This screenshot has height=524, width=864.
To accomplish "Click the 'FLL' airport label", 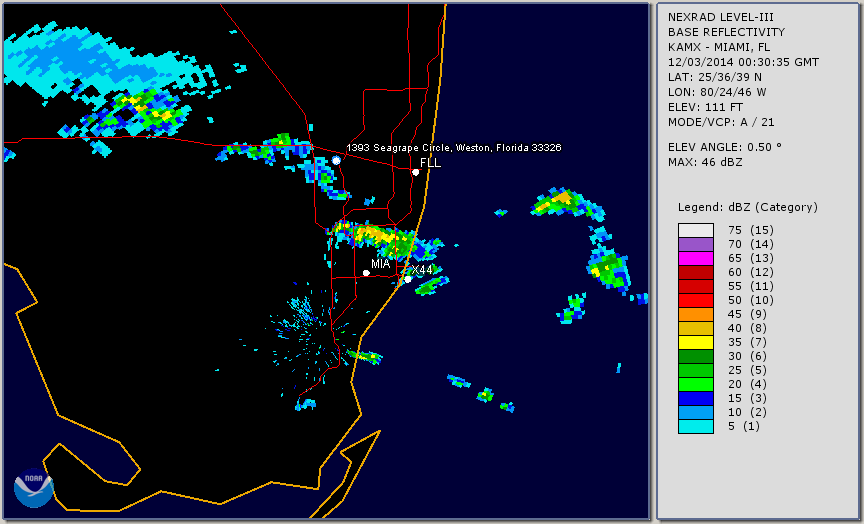I will [x=430, y=163].
